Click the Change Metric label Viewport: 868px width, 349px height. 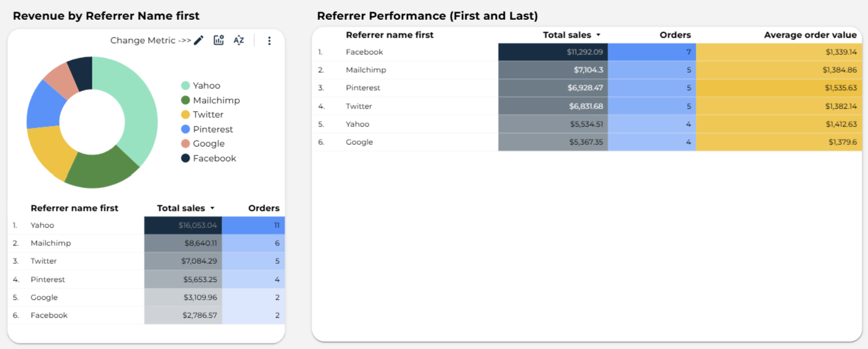point(151,41)
